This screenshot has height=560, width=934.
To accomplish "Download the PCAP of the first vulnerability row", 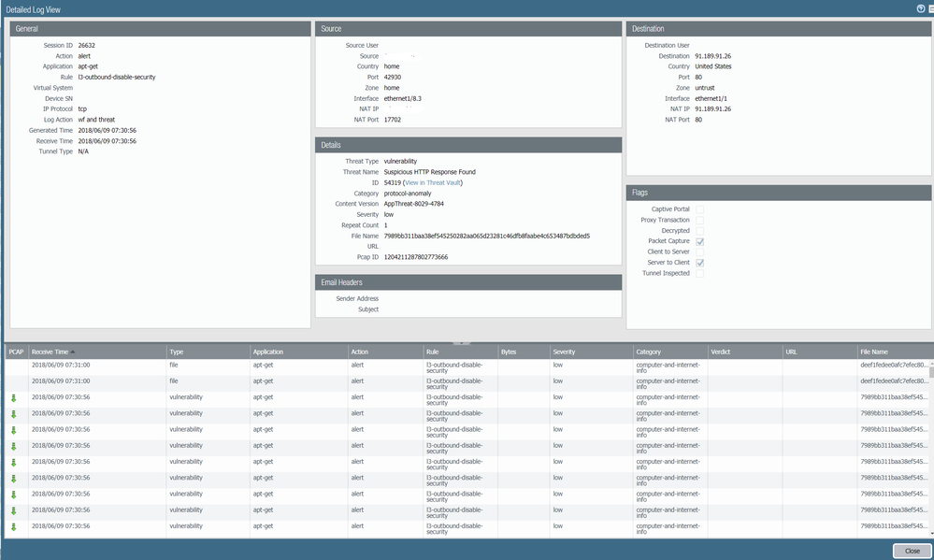I will point(14,397).
